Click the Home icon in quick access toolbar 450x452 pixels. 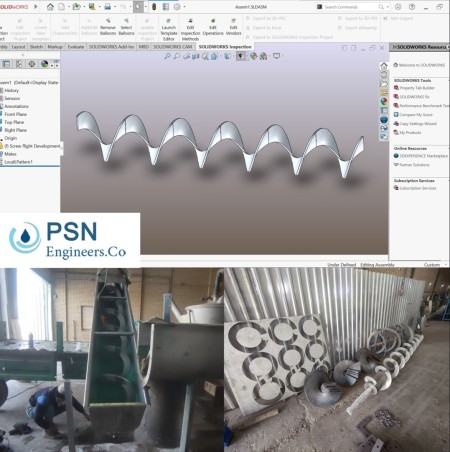50,7
